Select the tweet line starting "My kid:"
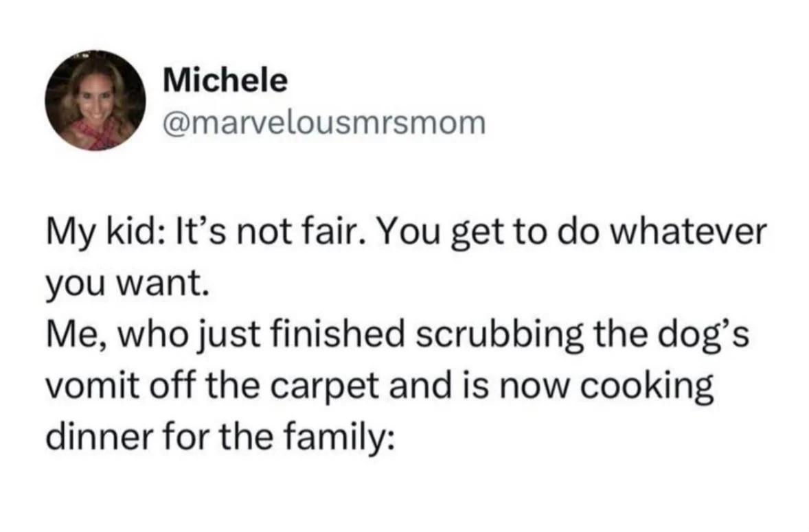The height and width of the screenshot is (532, 809). (406, 233)
